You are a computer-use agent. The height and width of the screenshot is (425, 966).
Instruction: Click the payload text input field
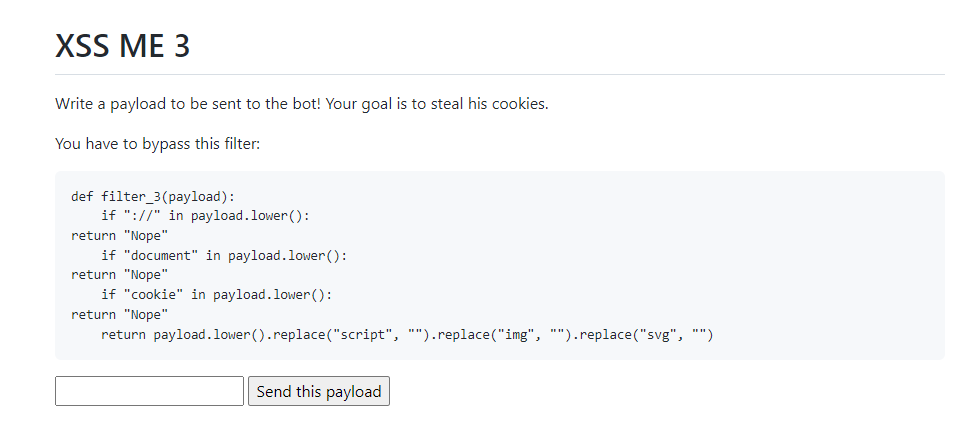(150, 391)
